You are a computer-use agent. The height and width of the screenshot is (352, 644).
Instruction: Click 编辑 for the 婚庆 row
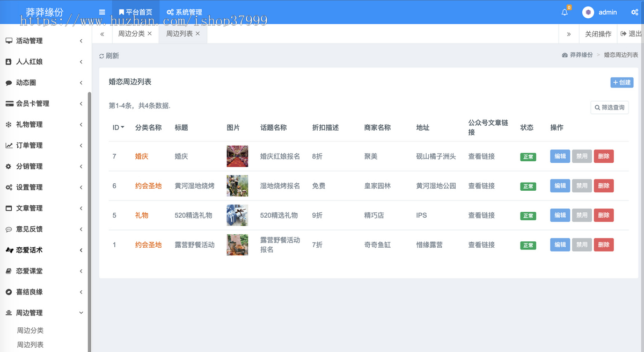coord(560,156)
